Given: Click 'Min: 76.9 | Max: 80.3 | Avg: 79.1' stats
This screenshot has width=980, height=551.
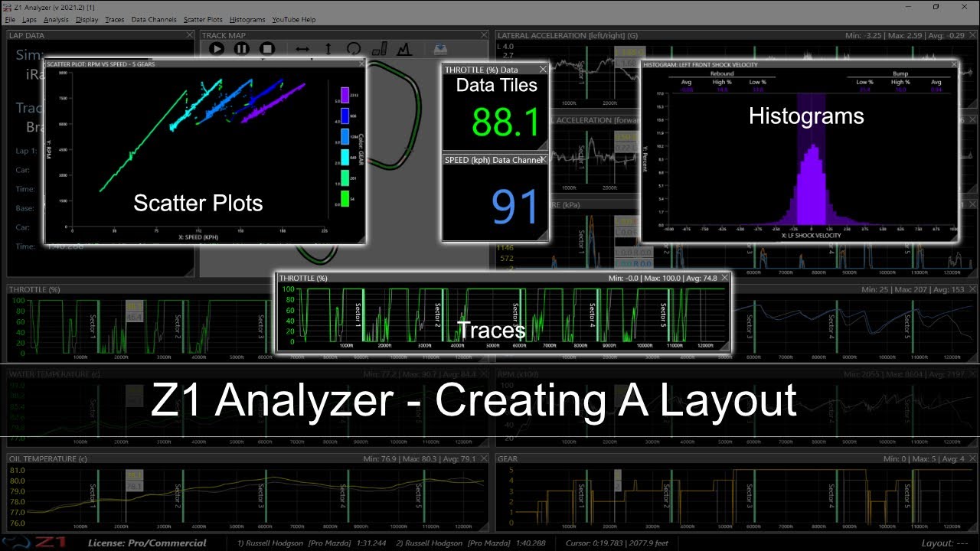Looking at the screenshot, I should (x=420, y=458).
